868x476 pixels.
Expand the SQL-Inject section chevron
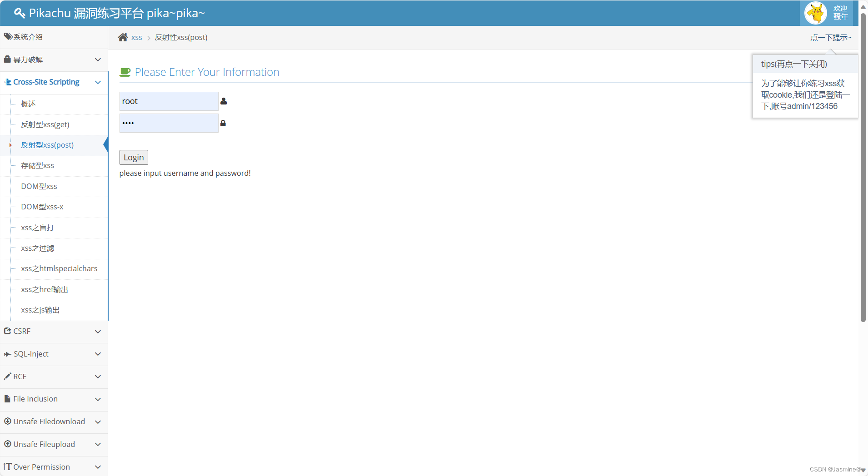tap(98, 354)
